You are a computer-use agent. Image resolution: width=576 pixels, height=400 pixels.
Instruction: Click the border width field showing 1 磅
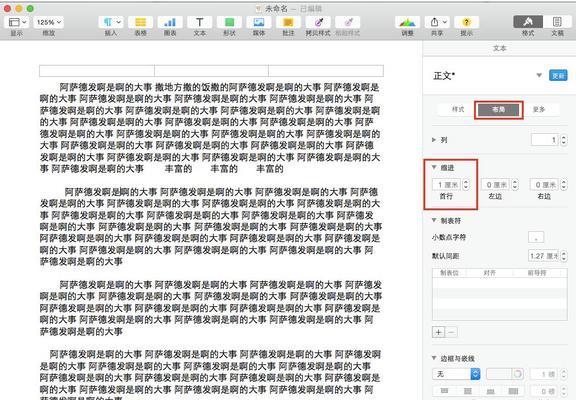[544, 374]
